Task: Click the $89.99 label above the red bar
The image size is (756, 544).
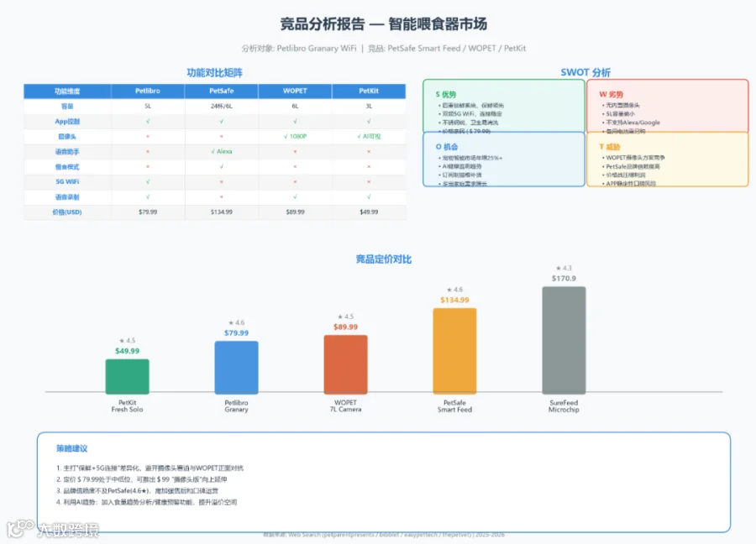Action: (x=346, y=327)
